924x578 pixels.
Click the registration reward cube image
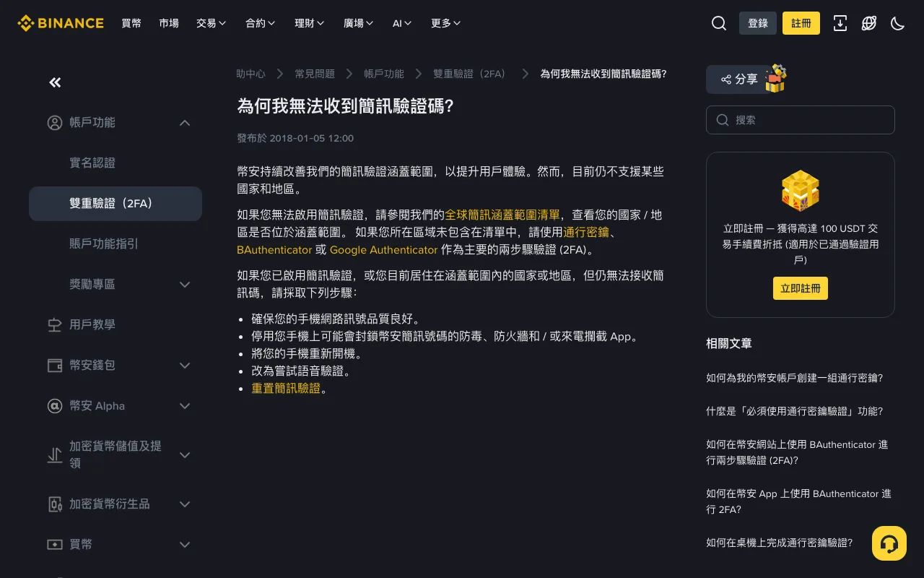click(x=801, y=190)
